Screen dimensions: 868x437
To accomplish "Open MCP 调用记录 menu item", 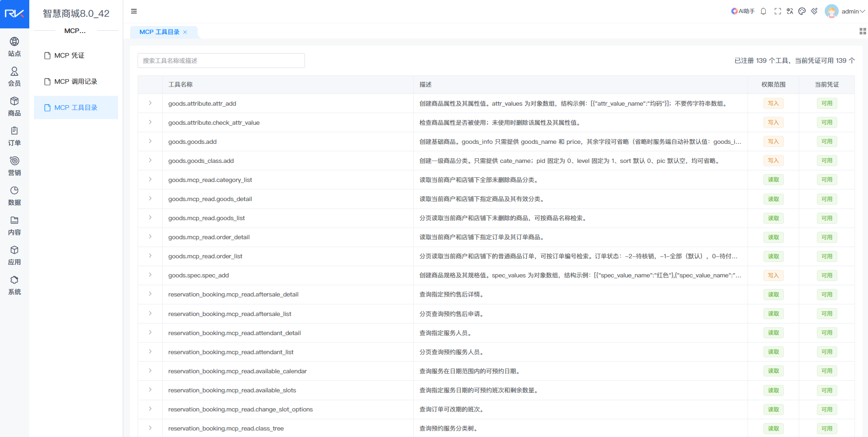I will coord(76,81).
